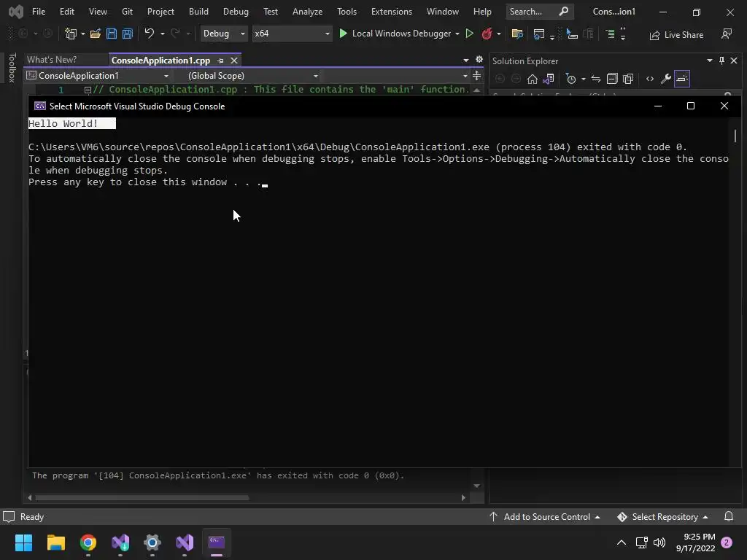Image resolution: width=747 pixels, height=560 pixels.
Task: Click the Find in Files folder icon
Action: tap(517, 34)
